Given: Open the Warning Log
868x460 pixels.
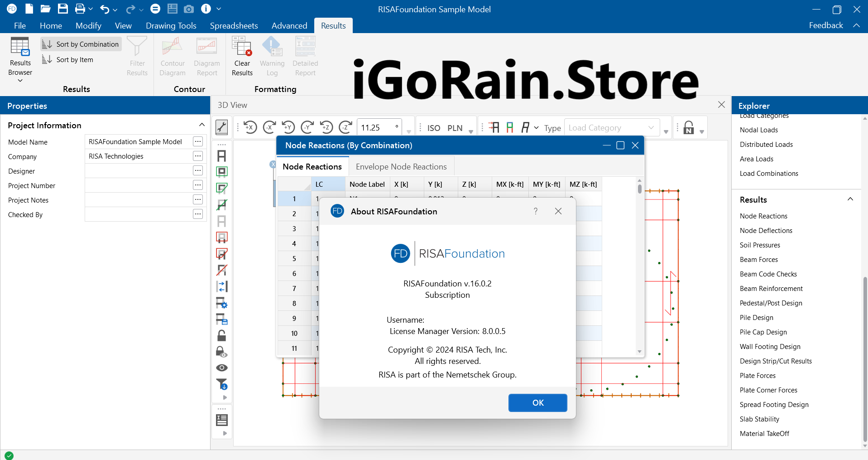Looking at the screenshot, I should click(271, 54).
